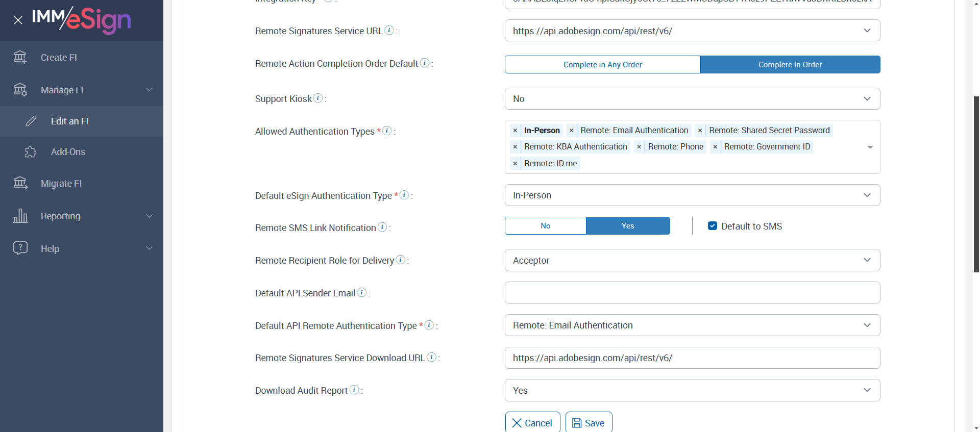
Task: Close the sidebar with the X icon
Action: (x=18, y=20)
